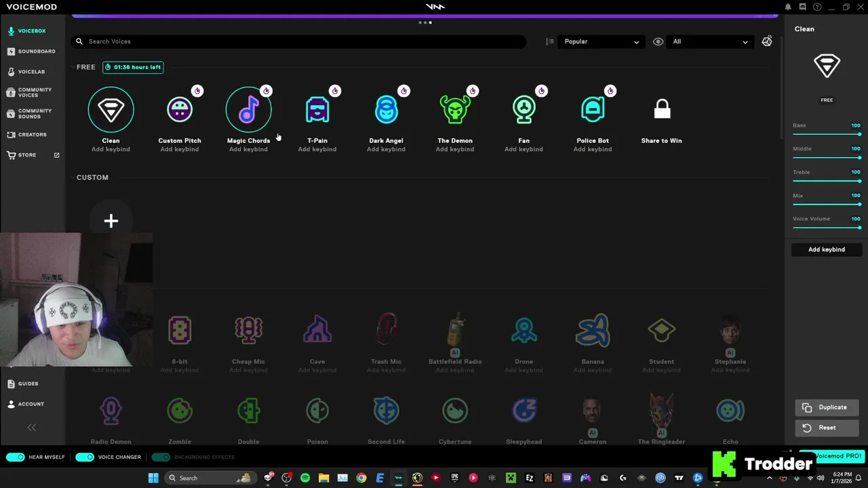The height and width of the screenshot is (488, 868).
Task: Activate the T-Pain voice
Action: [317, 110]
